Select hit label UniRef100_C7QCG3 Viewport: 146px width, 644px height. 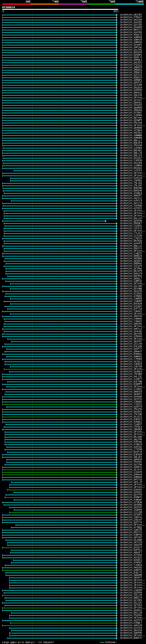pos(131,238)
